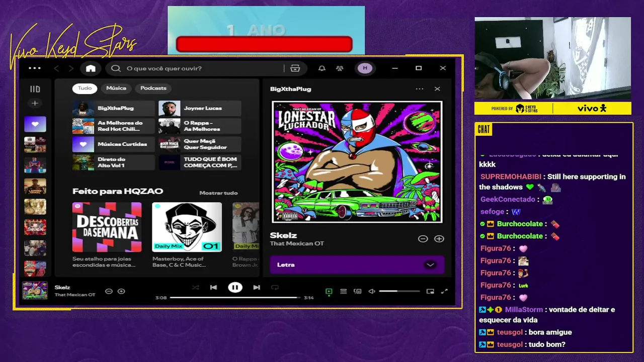Open 'As Melhores do Red Hot Chili' tile
The width and height of the screenshot is (644, 362).
tap(114, 126)
